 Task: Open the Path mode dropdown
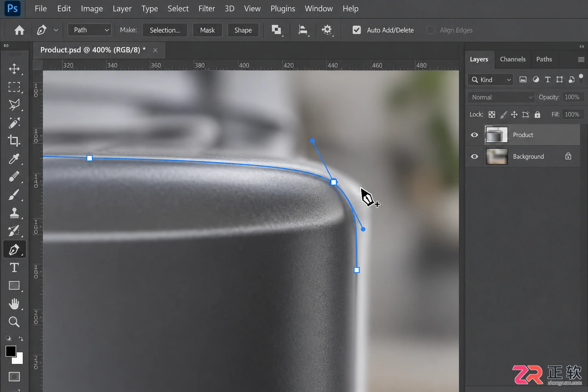tap(90, 30)
